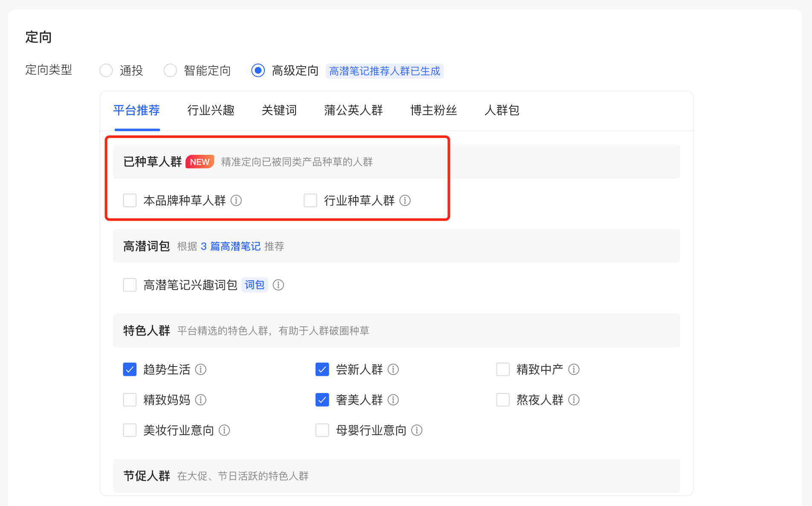The height and width of the screenshot is (506, 812).
Task: Show info tooltip for 趋势生活
Action: click(201, 369)
